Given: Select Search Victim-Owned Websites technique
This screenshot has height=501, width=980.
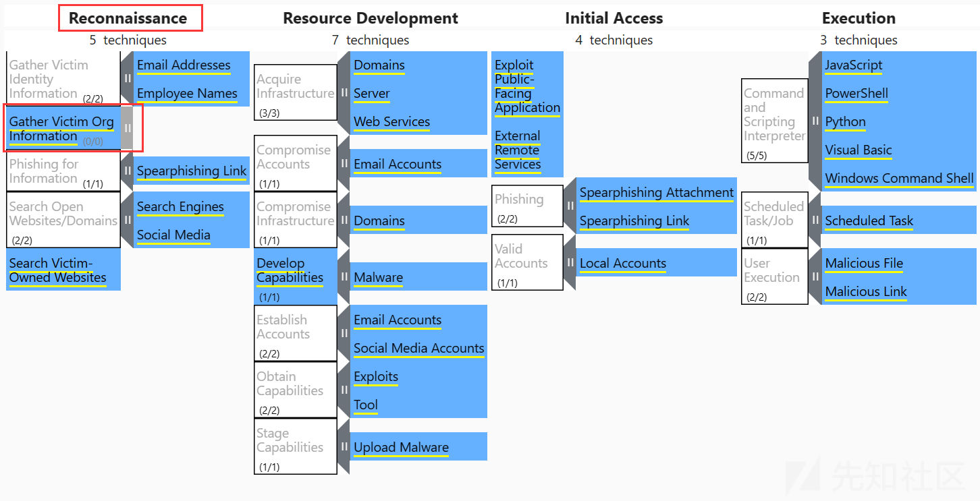Looking at the screenshot, I should click(63, 270).
